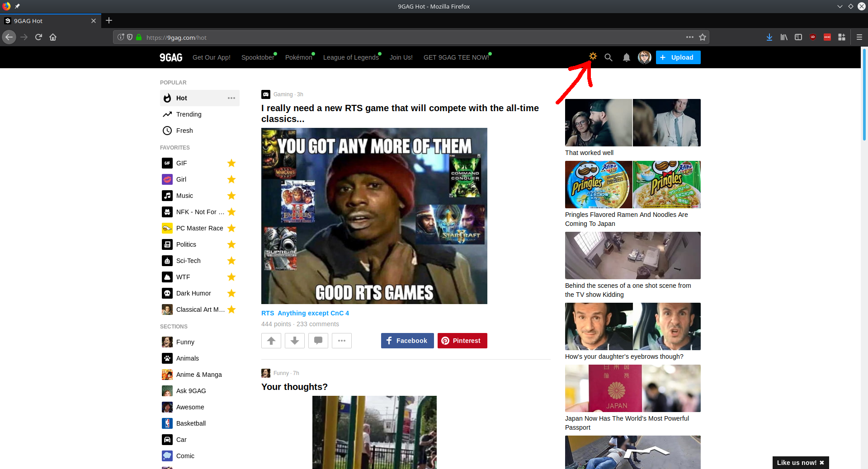Screen dimensions: 868x469
Task: Open the notifications bell
Action: coord(627,57)
